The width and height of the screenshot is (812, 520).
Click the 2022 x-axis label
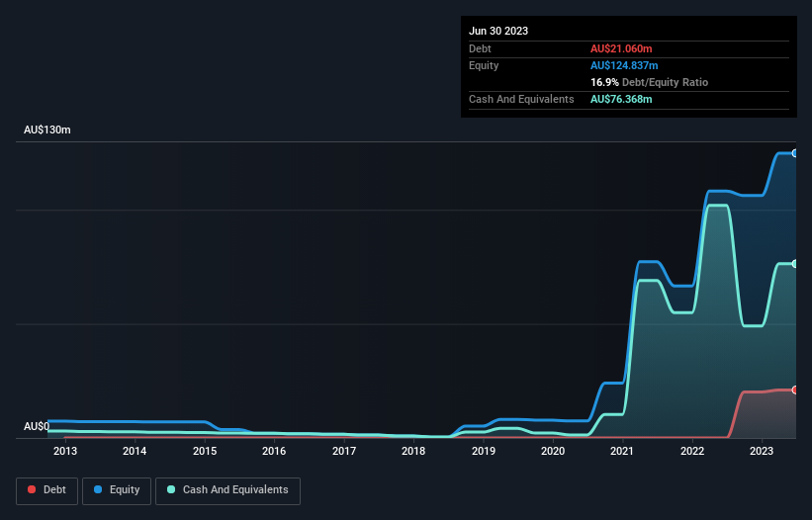click(x=692, y=451)
